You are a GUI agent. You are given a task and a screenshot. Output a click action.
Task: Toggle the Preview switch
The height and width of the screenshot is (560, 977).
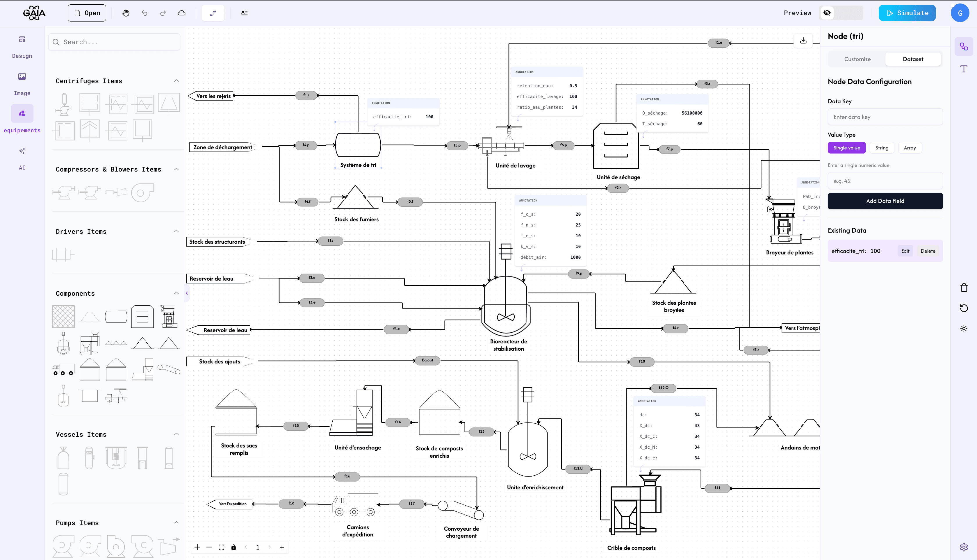841,13
